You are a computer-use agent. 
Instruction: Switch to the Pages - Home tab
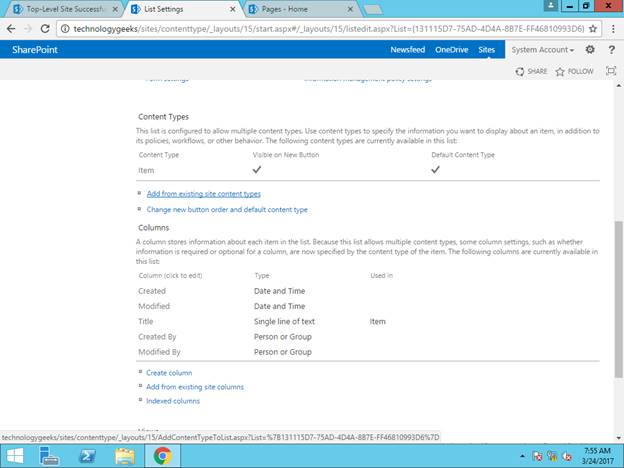pos(301,9)
